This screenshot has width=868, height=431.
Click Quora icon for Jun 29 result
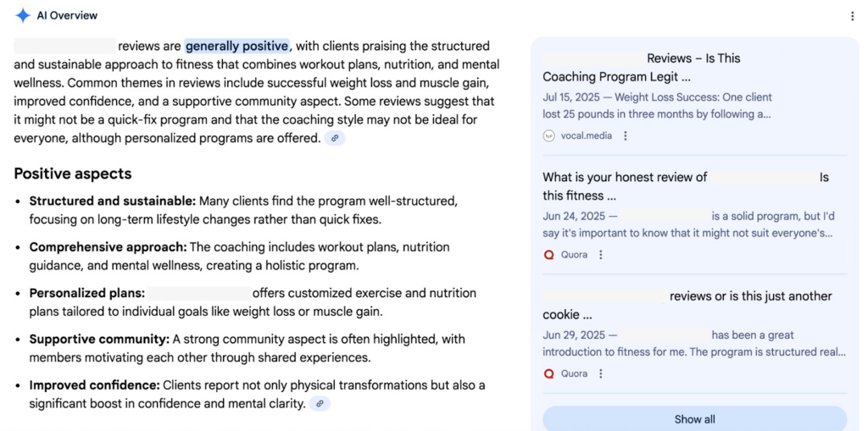[x=549, y=373]
